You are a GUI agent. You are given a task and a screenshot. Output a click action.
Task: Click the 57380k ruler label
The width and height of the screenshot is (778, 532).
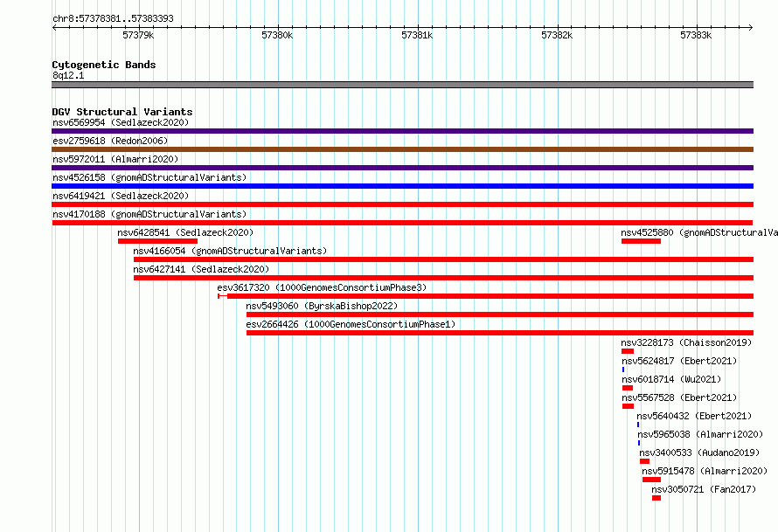[x=277, y=35]
